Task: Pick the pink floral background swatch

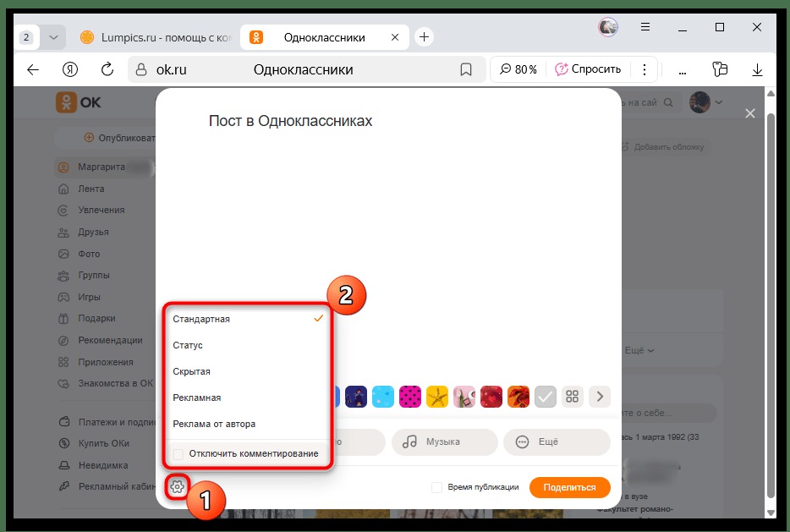Action: point(464,397)
